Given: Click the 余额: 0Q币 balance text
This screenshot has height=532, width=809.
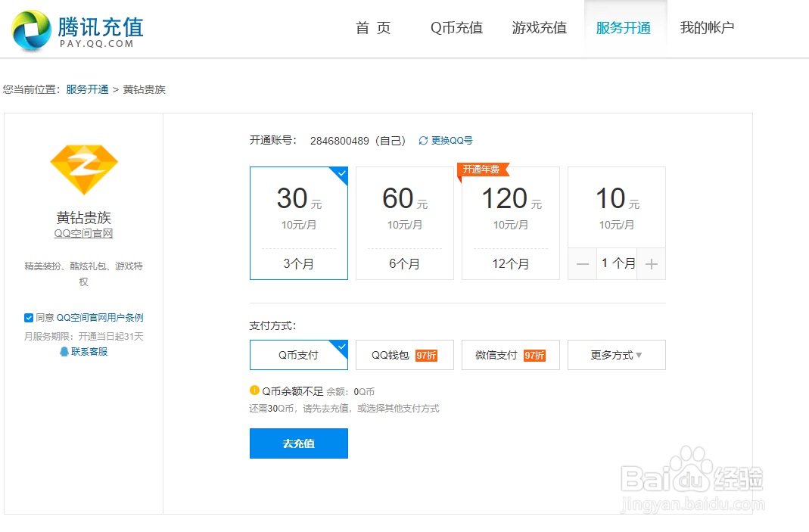Looking at the screenshot, I should tap(350, 392).
